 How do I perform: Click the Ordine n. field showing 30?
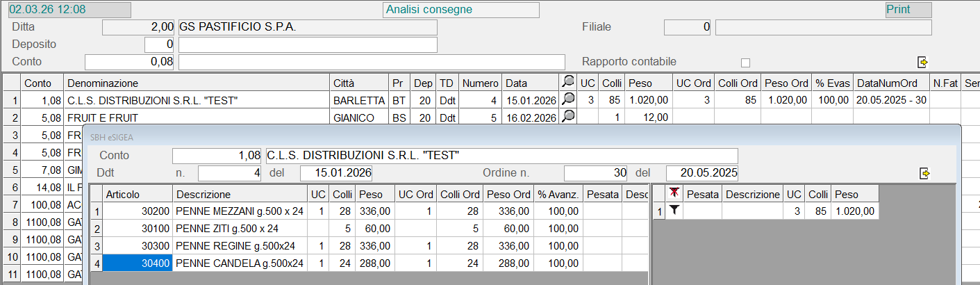[x=595, y=172]
